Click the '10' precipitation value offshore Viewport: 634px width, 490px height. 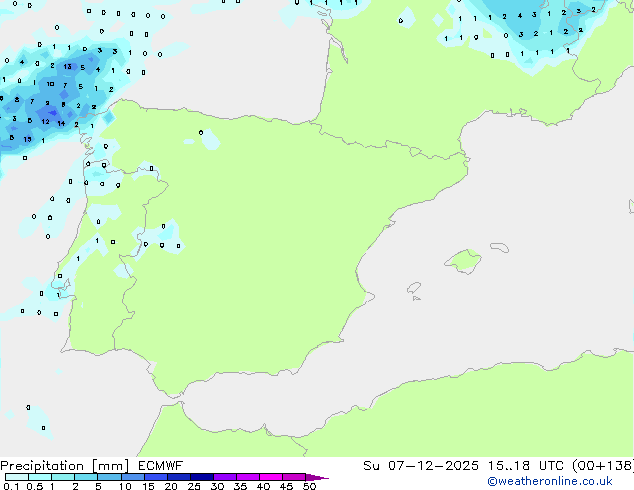pyautogui.click(x=50, y=84)
